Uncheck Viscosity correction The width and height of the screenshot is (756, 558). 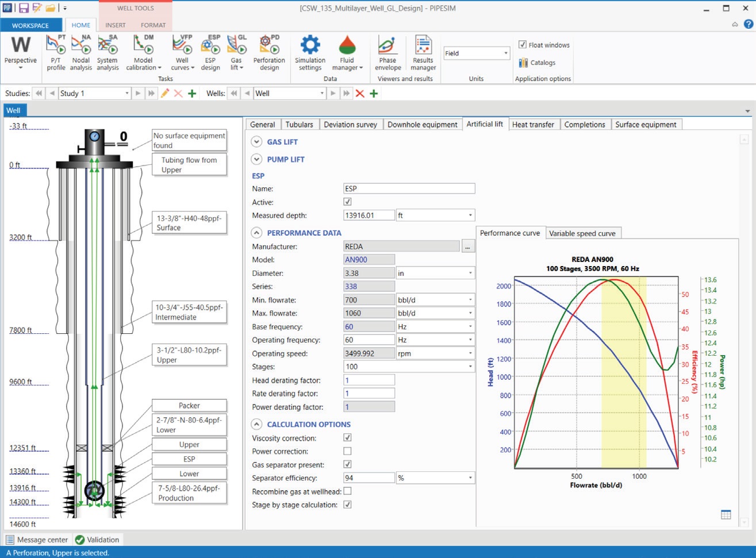tap(347, 437)
